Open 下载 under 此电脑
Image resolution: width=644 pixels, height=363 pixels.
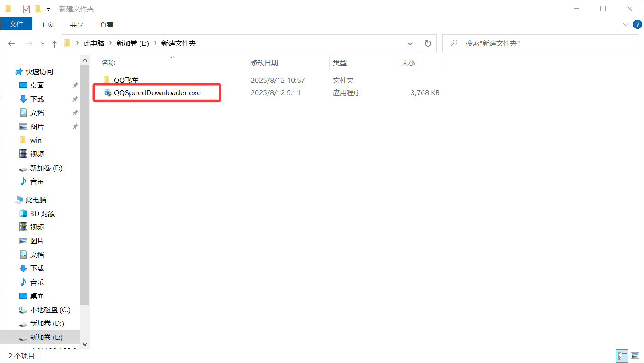37,268
